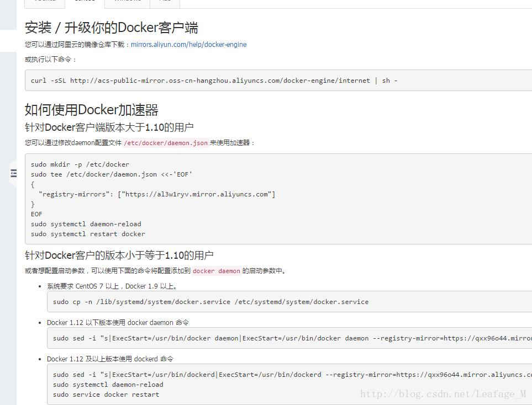Click first 'sudo systemctl daemon-reload' line

click(x=86, y=224)
